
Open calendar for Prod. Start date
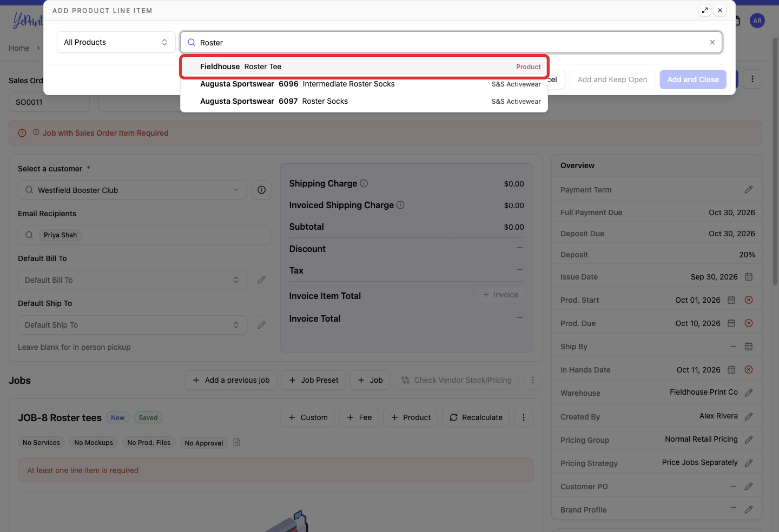click(x=731, y=300)
